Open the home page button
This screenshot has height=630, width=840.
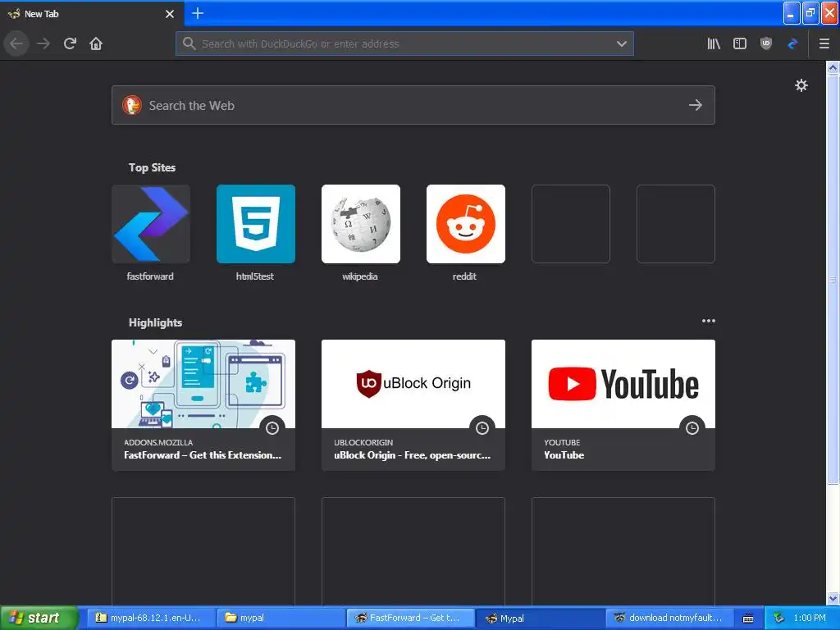point(96,43)
